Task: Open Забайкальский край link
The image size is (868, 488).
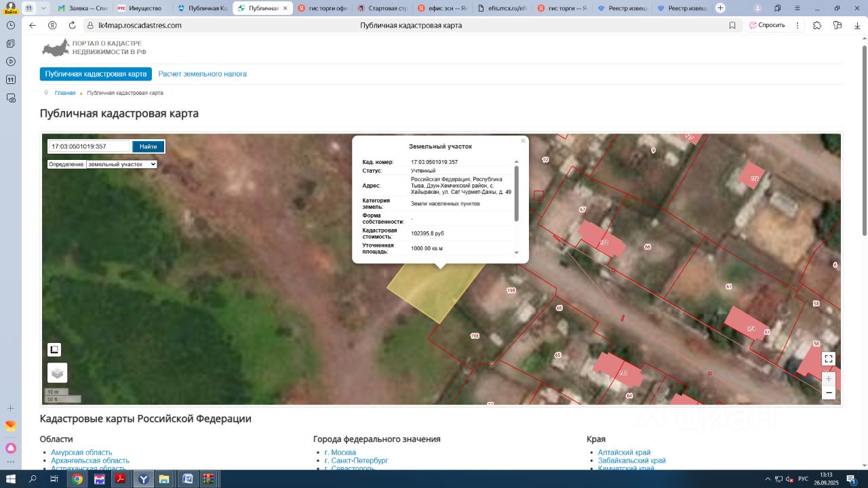Action: click(x=632, y=460)
